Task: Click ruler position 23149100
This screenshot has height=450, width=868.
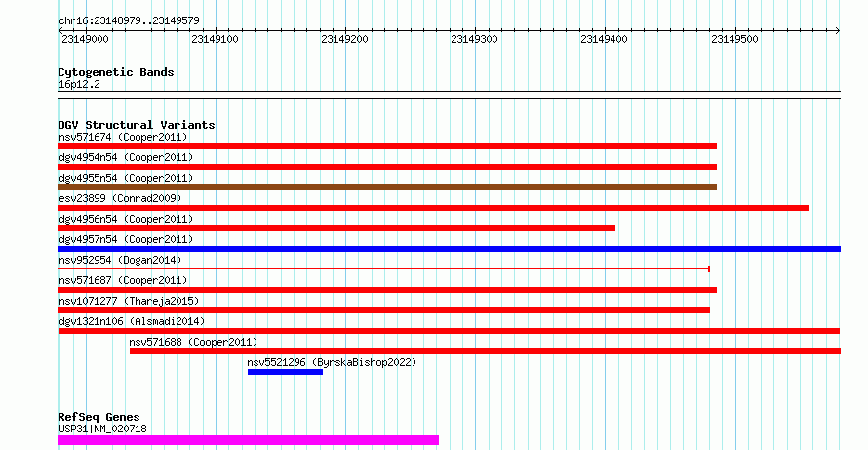Action: pyautogui.click(x=215, y=39)
